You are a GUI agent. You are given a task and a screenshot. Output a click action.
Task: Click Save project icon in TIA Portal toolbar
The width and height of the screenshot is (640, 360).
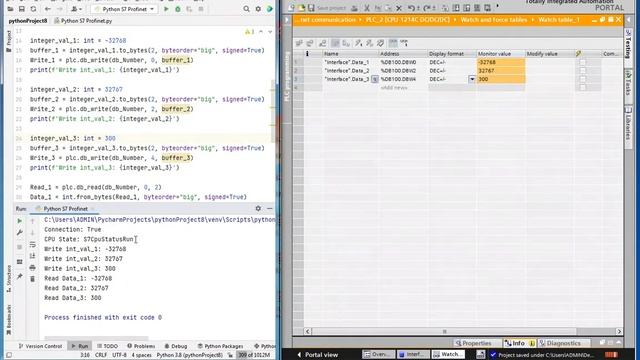click(x=326, y=8)
